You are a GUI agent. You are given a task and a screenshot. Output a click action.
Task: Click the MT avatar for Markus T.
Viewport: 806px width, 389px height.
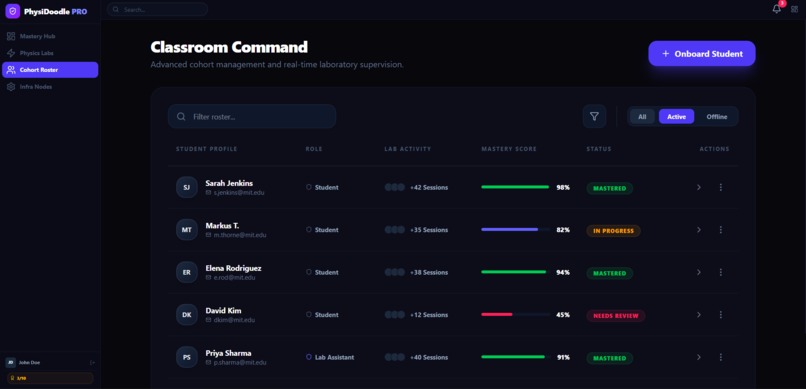[x=187, y=230]
